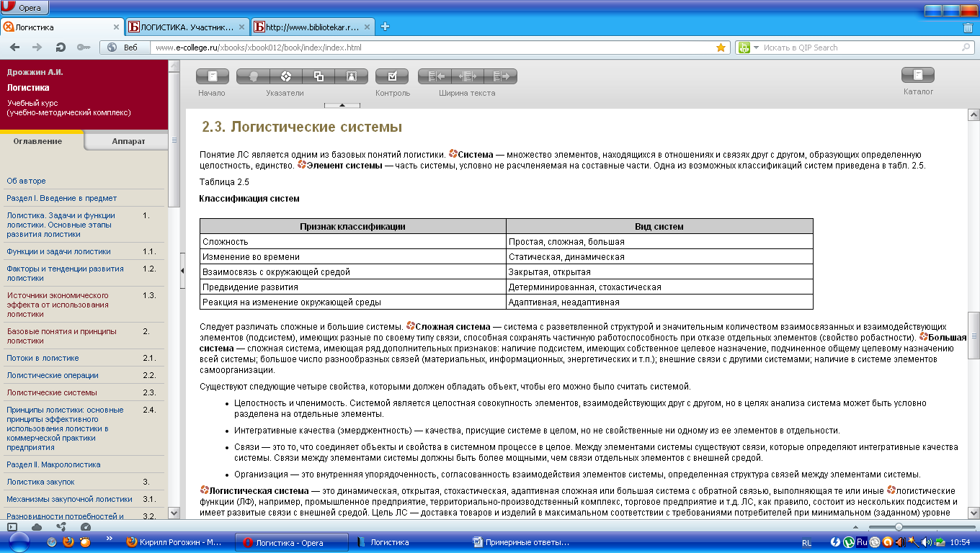Click the Opera back navigation arrow
Image resolution: width=980 pixels, height=553 pixels.
[15, 48]
